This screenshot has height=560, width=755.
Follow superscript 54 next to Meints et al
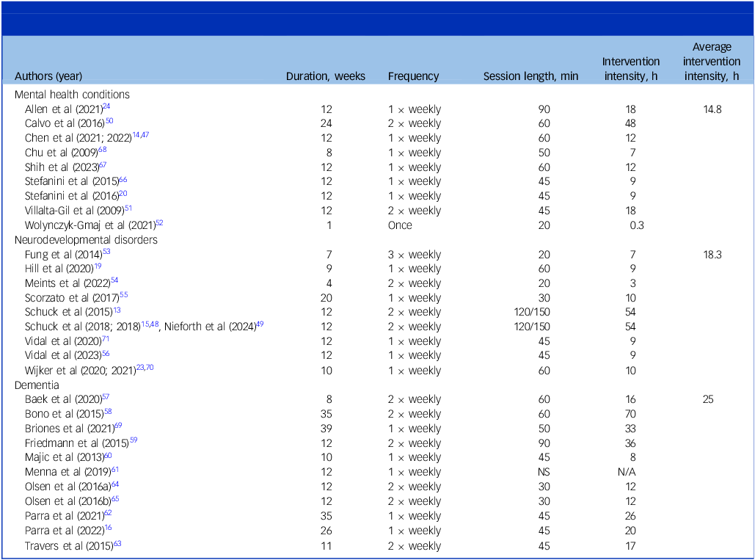[x=114, y=281]
